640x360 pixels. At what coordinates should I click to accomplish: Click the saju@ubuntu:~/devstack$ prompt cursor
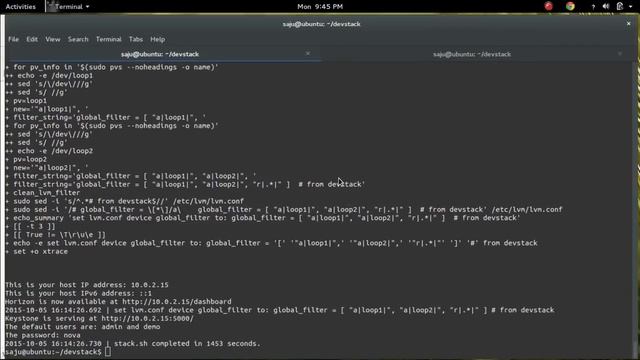(107, 352)
